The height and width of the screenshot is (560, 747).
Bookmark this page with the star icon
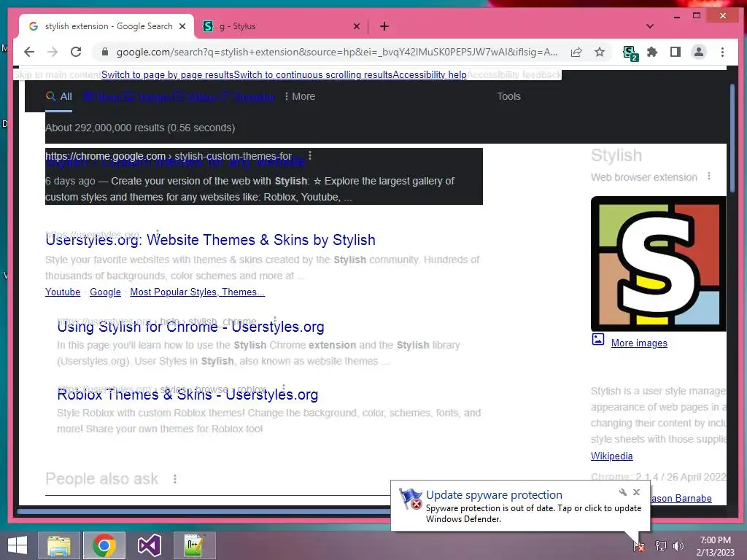(x=600, y=52)
